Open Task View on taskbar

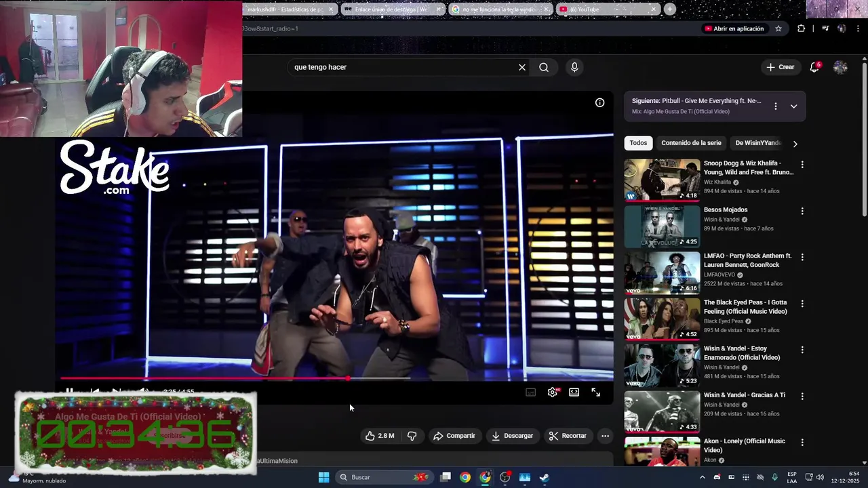pyautogui.click(x=446, y=477)
